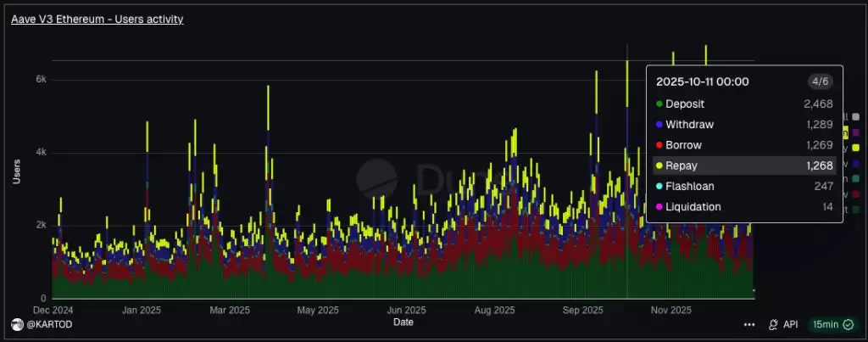Click the magenta Liquidation dot in tooltip

tap(659, 207)
